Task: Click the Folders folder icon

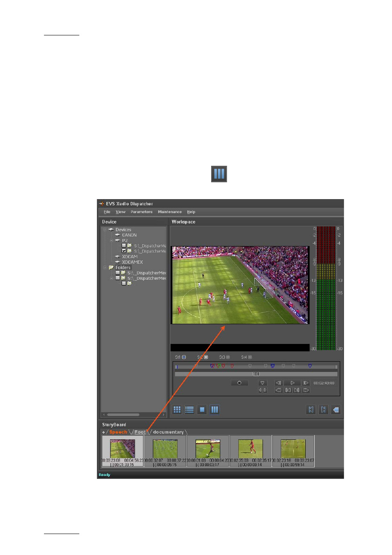Action: coord(111,267)
